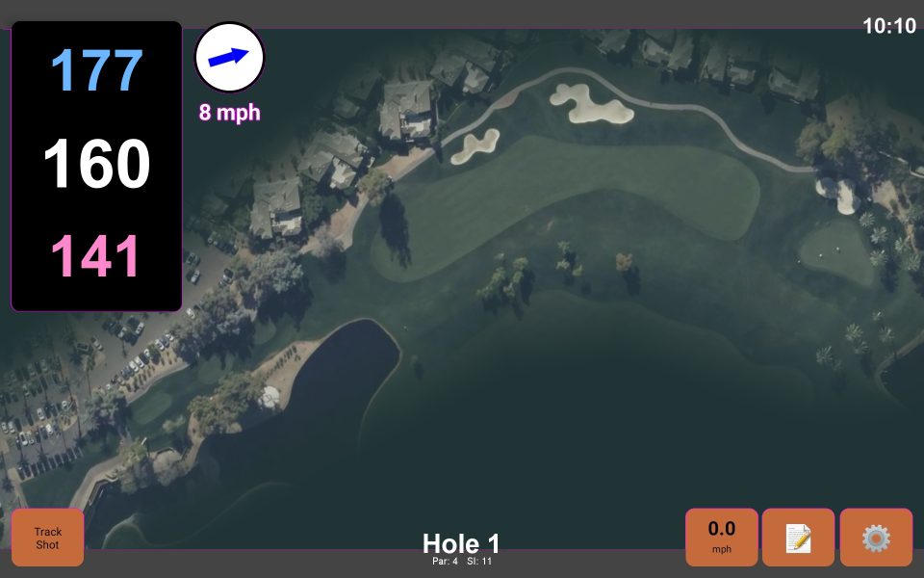
Task: Open the scorecard notepad button
Action: point(798,538)
